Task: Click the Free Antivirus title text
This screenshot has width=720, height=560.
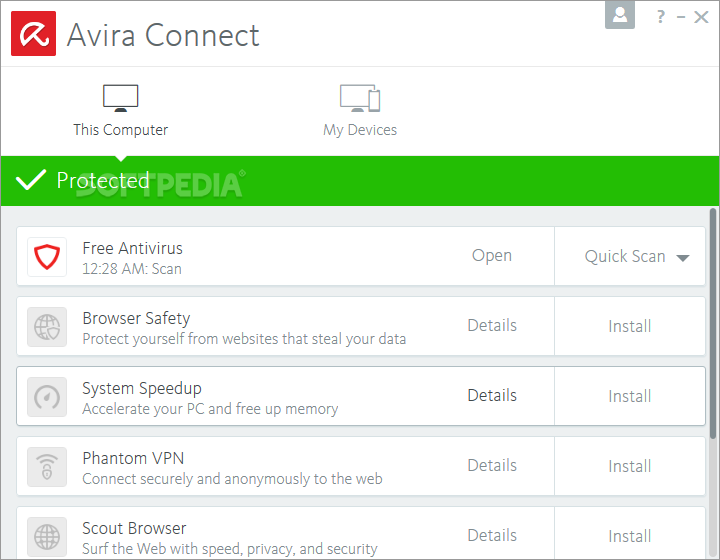Action: click(x=133, y=248)
